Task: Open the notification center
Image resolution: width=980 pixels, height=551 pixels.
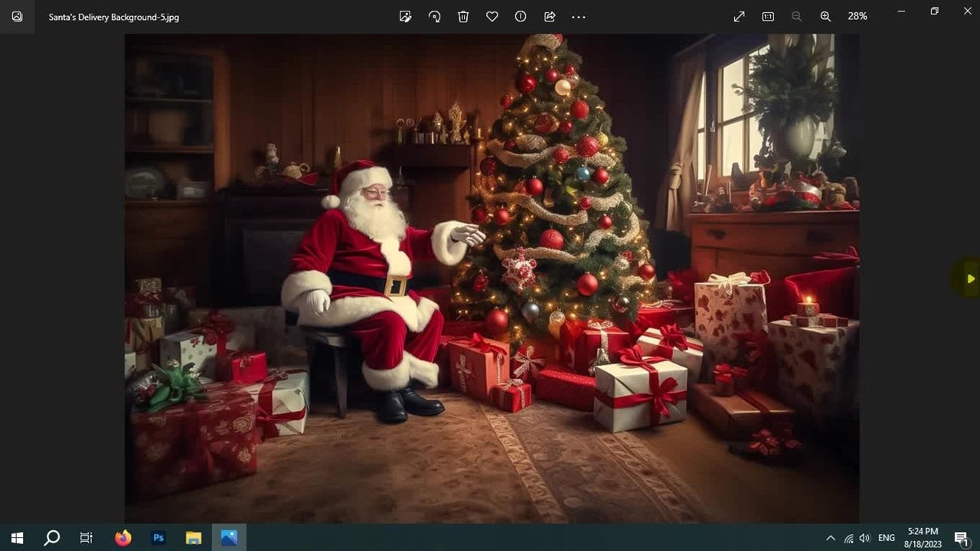Action: click(961, 538)
